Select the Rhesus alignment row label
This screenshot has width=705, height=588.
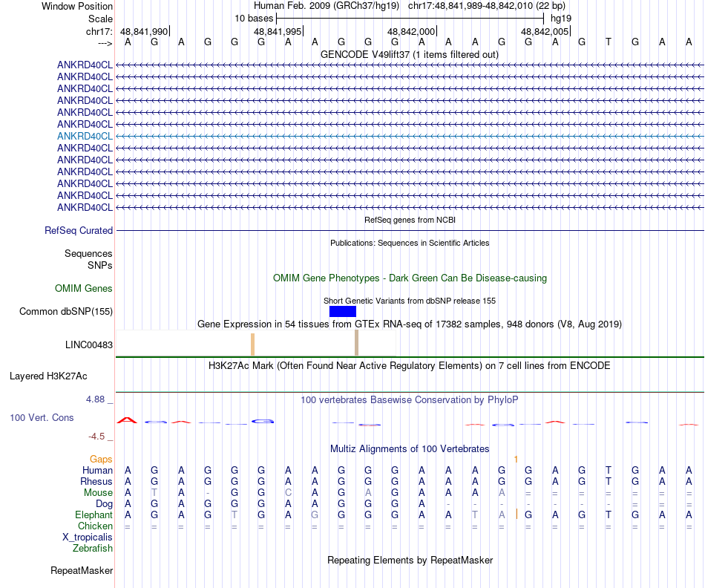pos(96,481)
